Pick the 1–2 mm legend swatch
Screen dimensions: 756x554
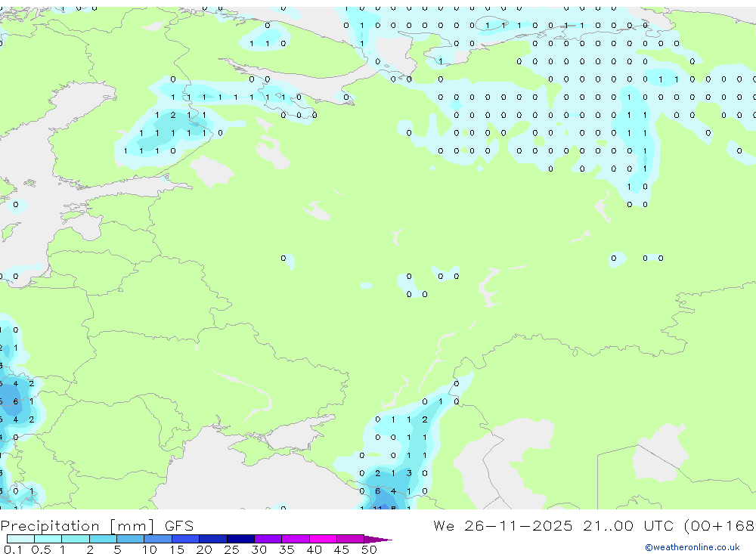[76, 539]
